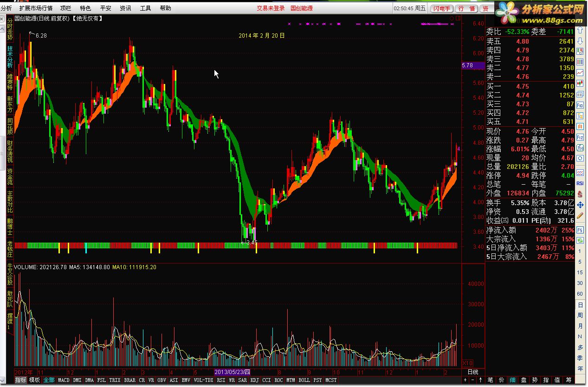Select the KDJ indicator
The width and height of the screenshot is (588, 387).
click(254, 380)
